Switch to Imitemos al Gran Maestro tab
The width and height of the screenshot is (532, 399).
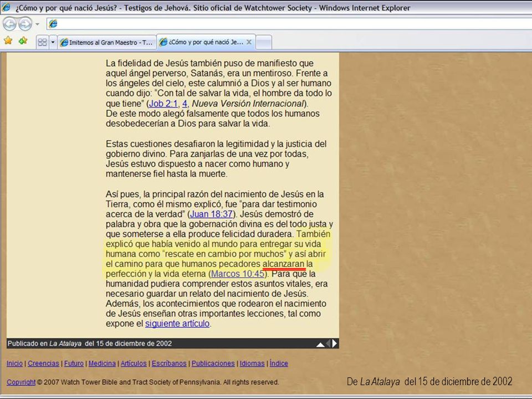(106, 43)
